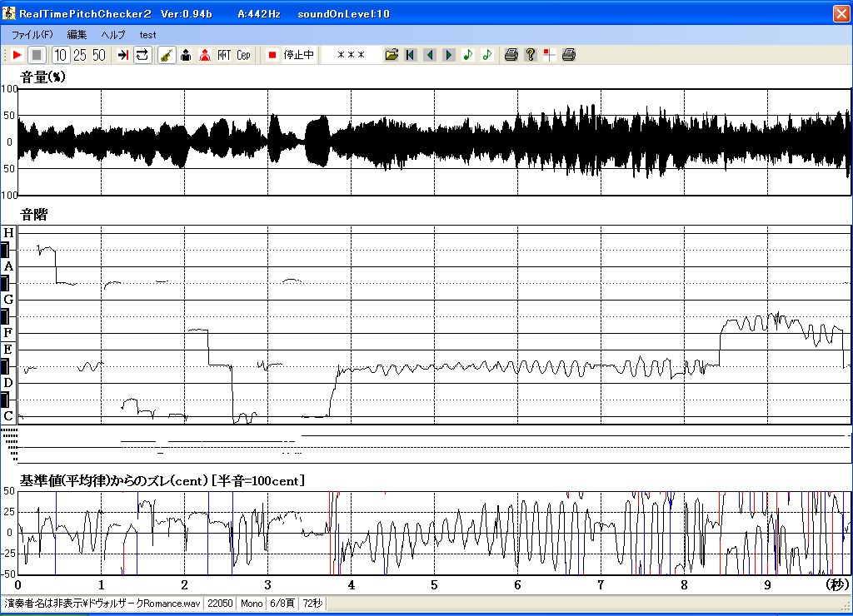The height and width of the screenshot is (616, 853).
Task: Open a file with the folder icon
Action: click(x=392, y=55)
